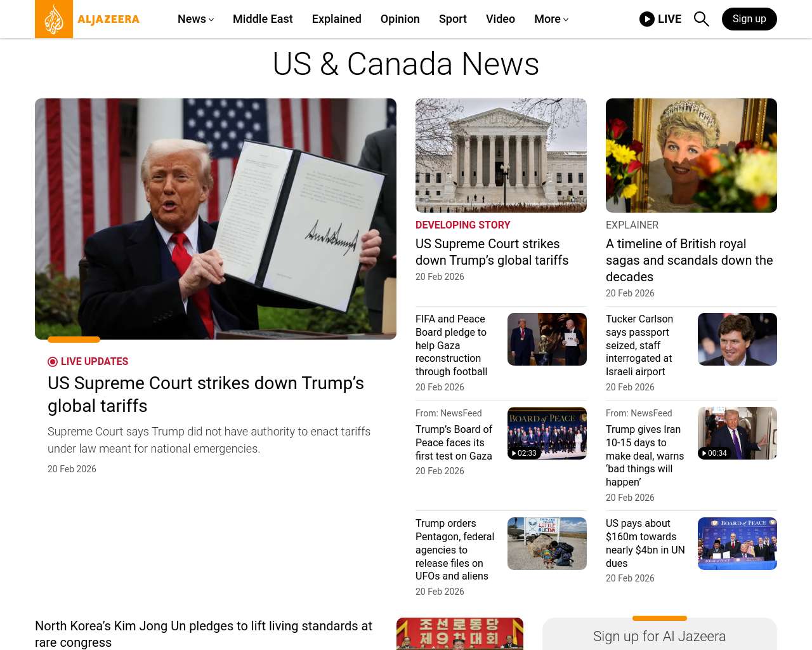812x650 pixels.
Task: Expand the More dropdown menu
Action: point(551,19)
